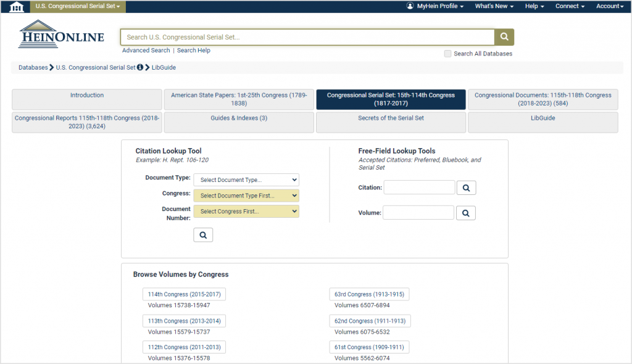
Task: Open 112th Congress (2011-2013) volumes
Action: pos(184,347)
